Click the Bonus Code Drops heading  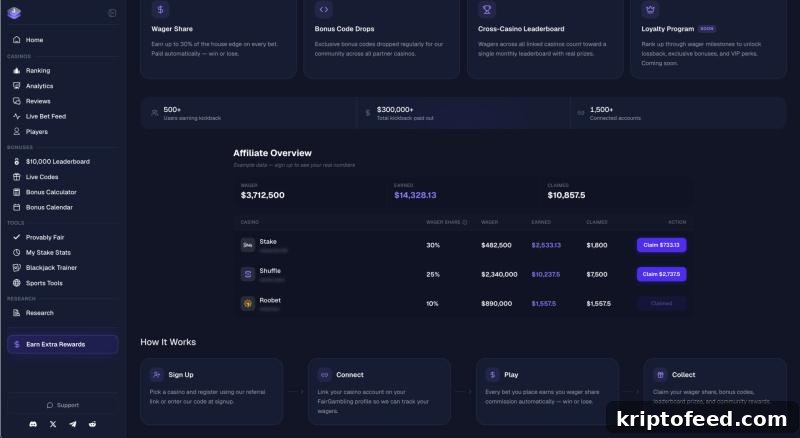(x=344, y=29)
